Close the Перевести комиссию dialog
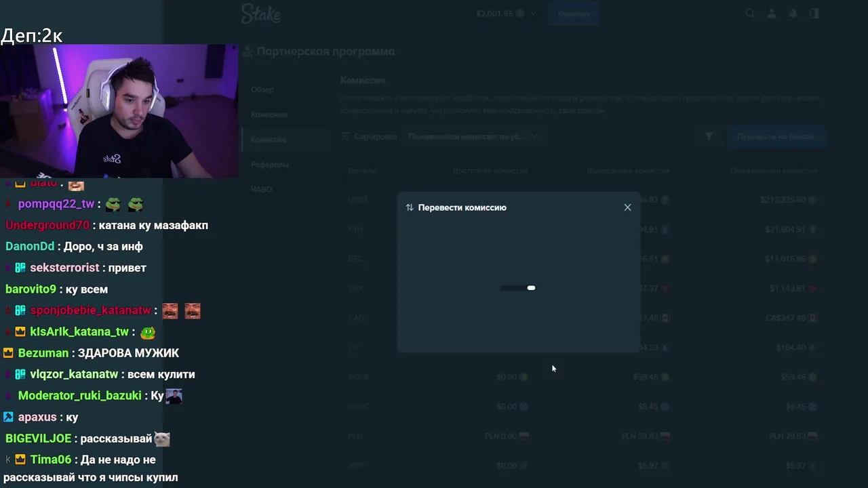 pos(627,207)
